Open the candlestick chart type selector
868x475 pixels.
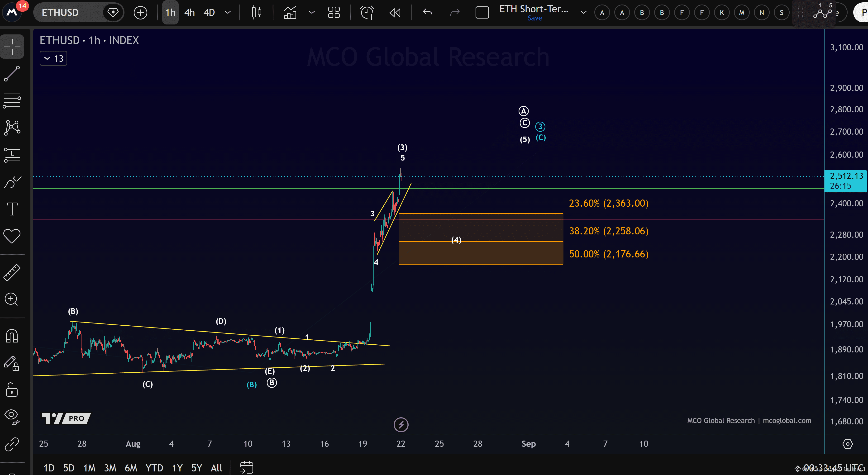[256, 13]
